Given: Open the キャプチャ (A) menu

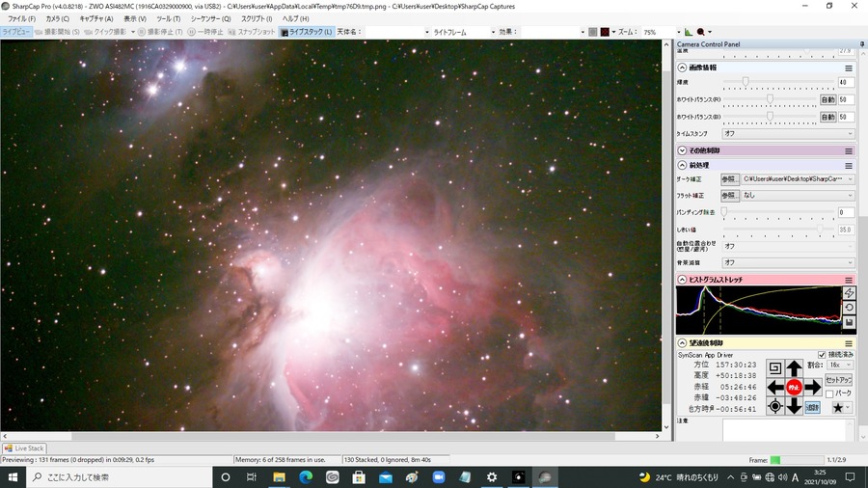Looking at the screenshot, I should (x=96, y=19).
